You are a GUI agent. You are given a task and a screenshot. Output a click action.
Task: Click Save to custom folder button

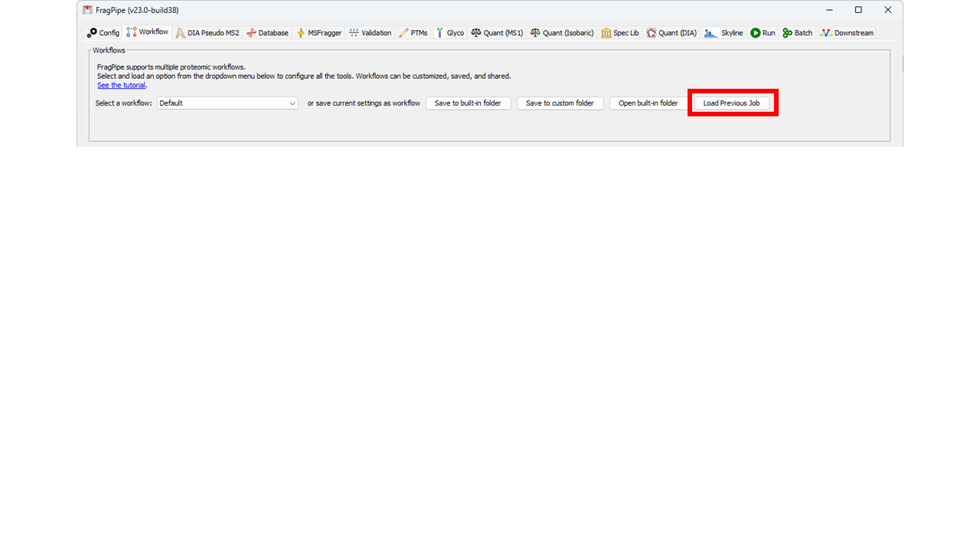[x=560, y=103]
